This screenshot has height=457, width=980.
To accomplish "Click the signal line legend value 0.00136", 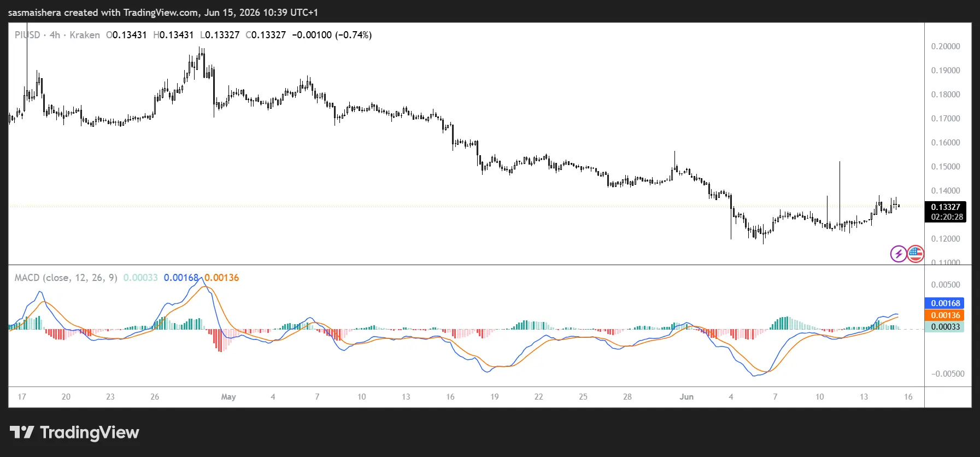I will [222, 278].
